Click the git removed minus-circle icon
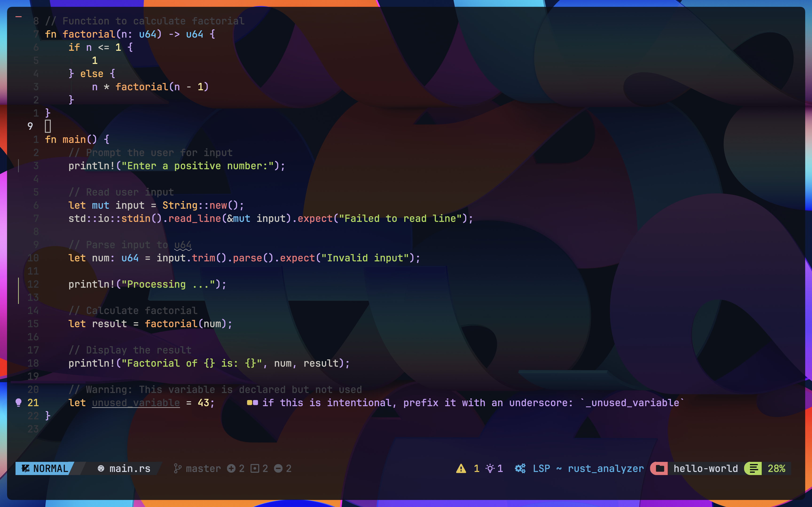 [x=278, y=468]
